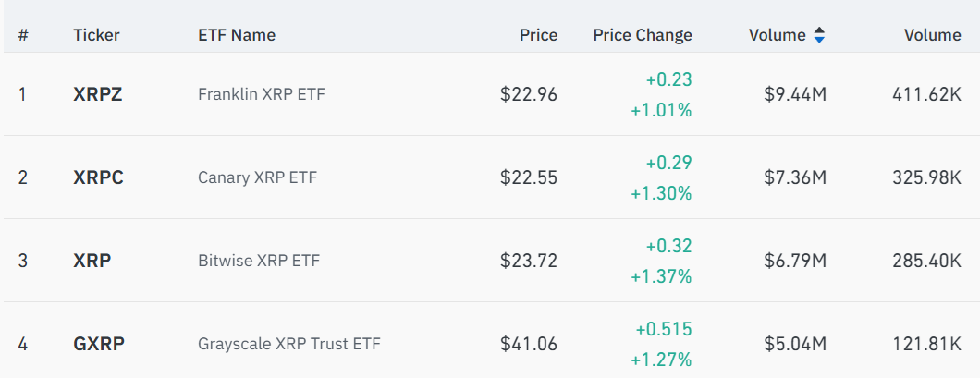Image resolution: width=980 pixels, height=378 pixels.
Task: Sort table by the Ticker column header
Action: pyautogui.click(x=96, y=35)
